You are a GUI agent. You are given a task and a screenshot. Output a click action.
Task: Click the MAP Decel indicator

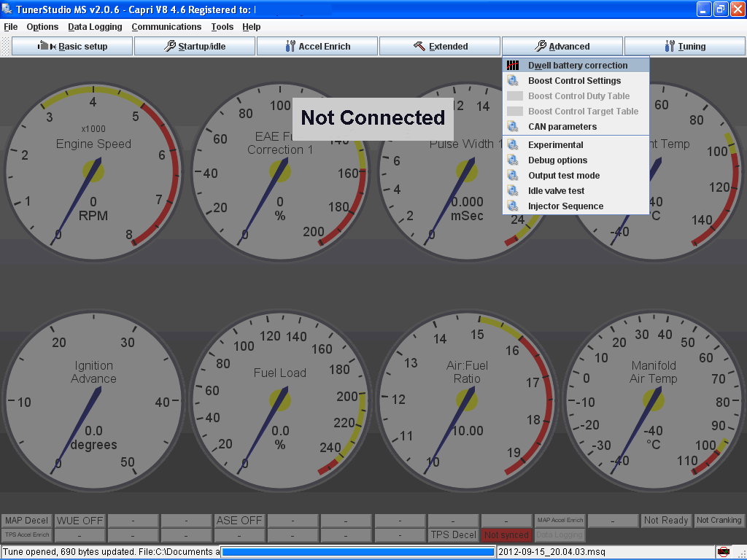click(27, 521)
